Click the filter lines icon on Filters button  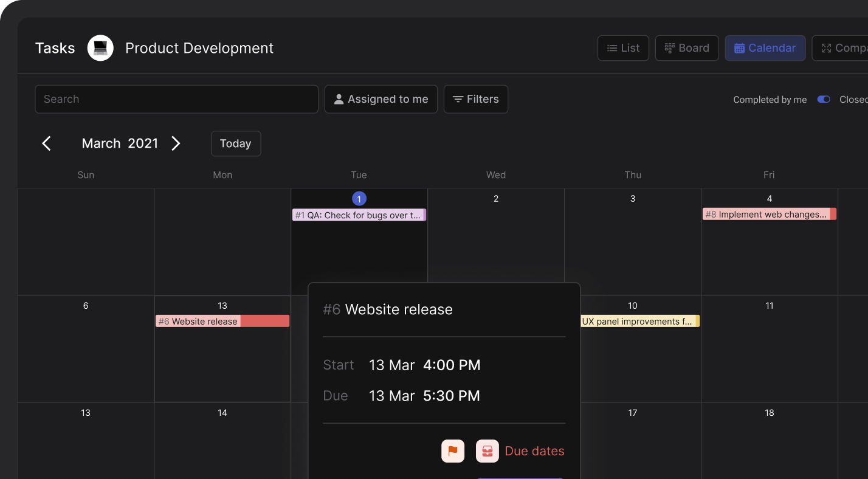[460, 98]
